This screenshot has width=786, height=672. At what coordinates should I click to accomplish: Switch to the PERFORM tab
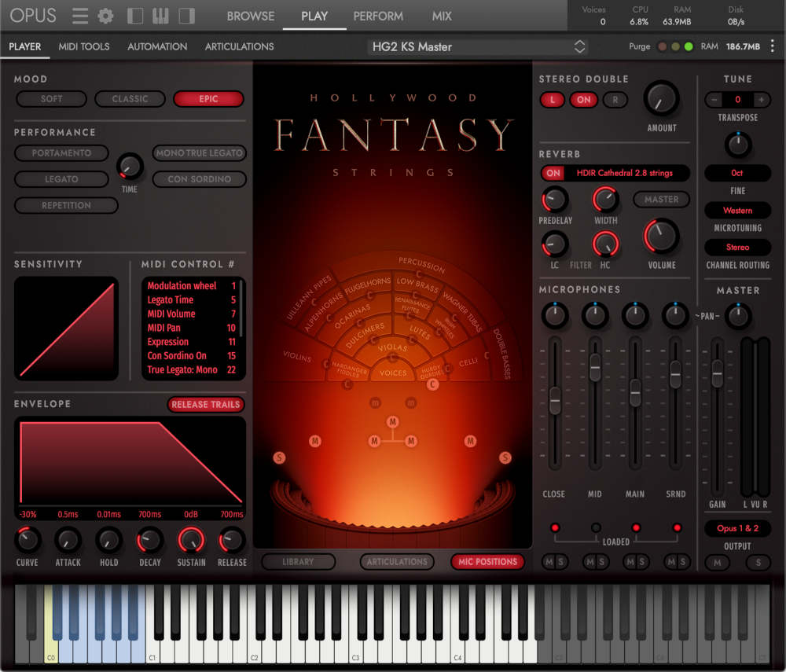click(x=378, y=15)
